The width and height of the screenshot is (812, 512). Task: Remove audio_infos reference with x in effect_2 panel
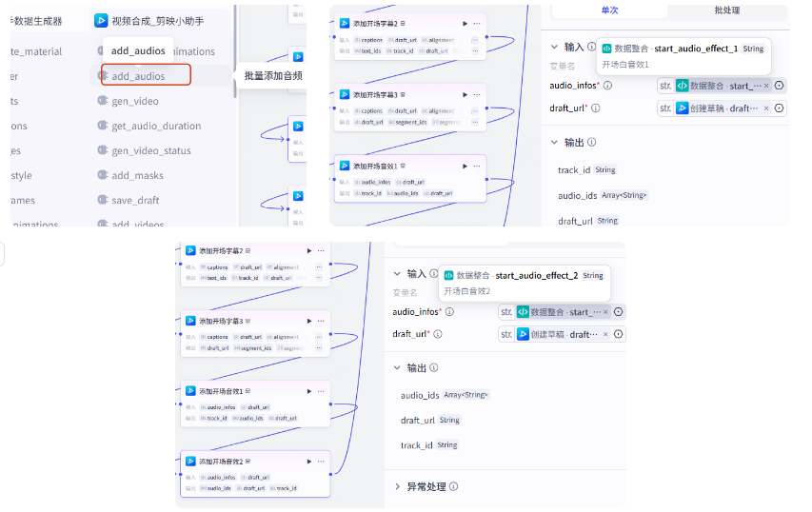click(605, 311)
